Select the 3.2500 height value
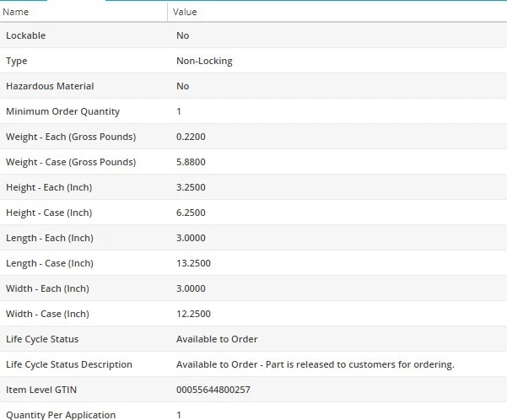Image resolution: width=507 pixels, height=420 pixels. coord(191,187)
